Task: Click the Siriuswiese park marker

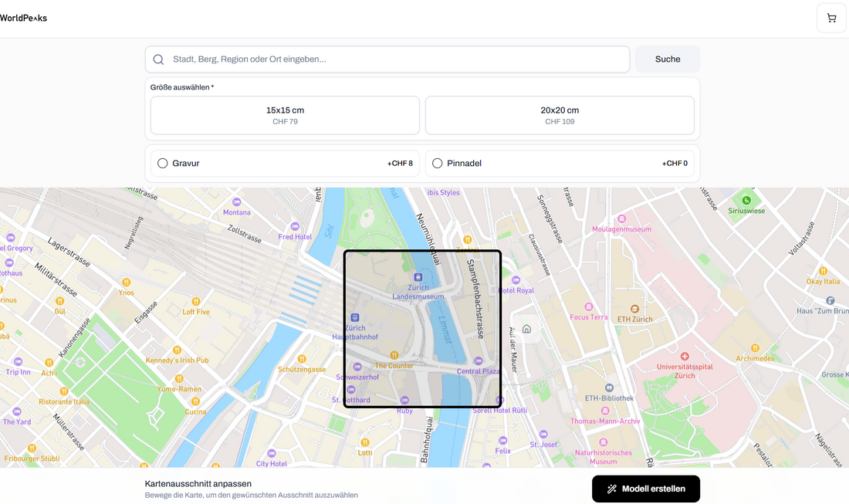Action: pos(746,201)
